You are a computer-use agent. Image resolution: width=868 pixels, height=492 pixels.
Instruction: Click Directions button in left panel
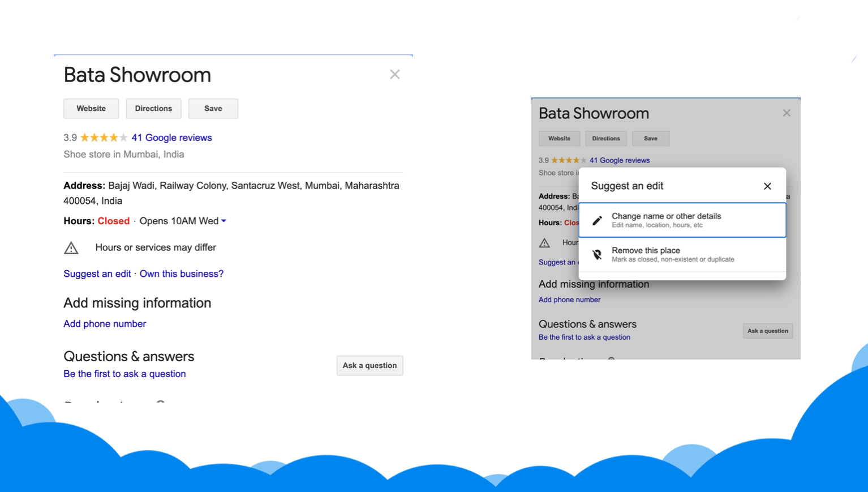point(153,108)
